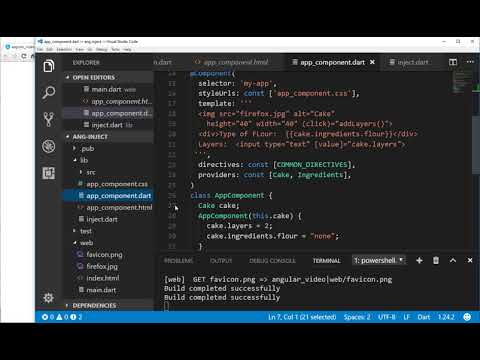Close the terminal panel
This screenshot has height=360, width=480.
[x=470, y=260]
